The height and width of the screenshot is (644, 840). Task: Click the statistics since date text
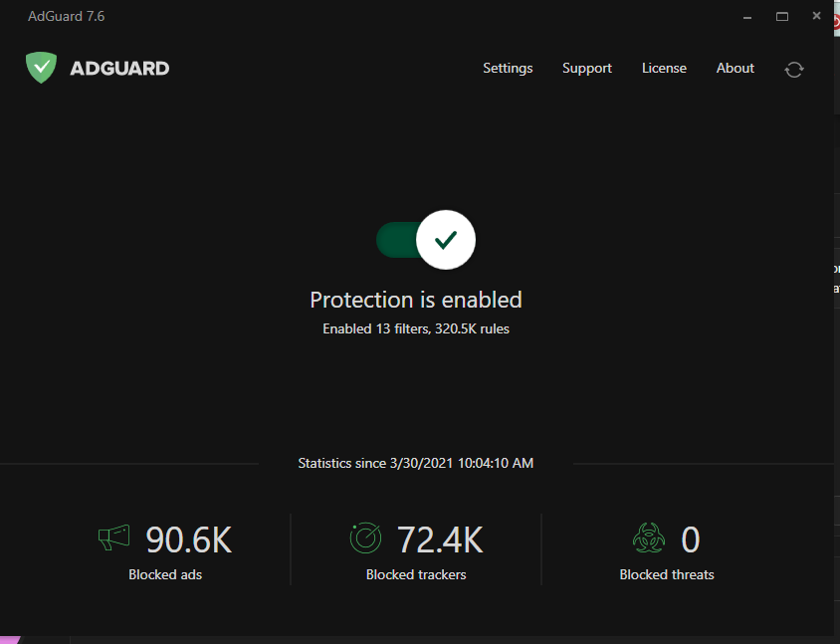coord(416,463)
